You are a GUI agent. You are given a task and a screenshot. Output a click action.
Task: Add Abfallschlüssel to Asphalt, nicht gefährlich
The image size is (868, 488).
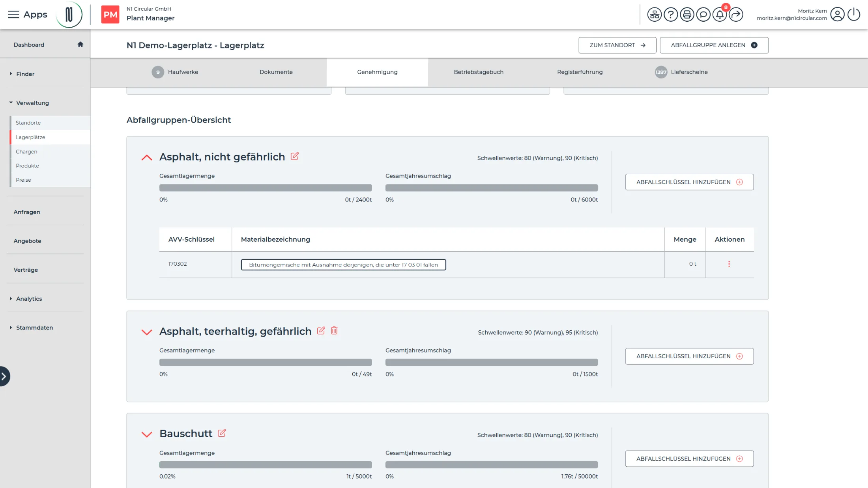tap(689, 182)
